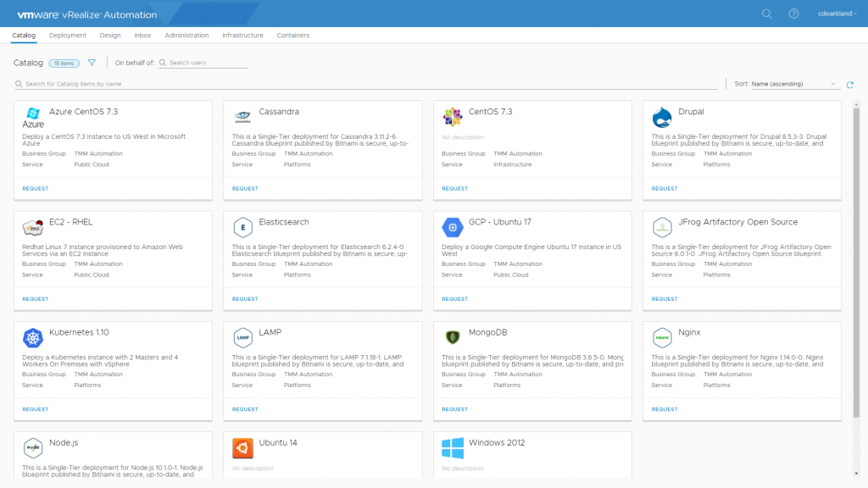
Task: Click the Windows 2012 logo icon
Action: 453,447
